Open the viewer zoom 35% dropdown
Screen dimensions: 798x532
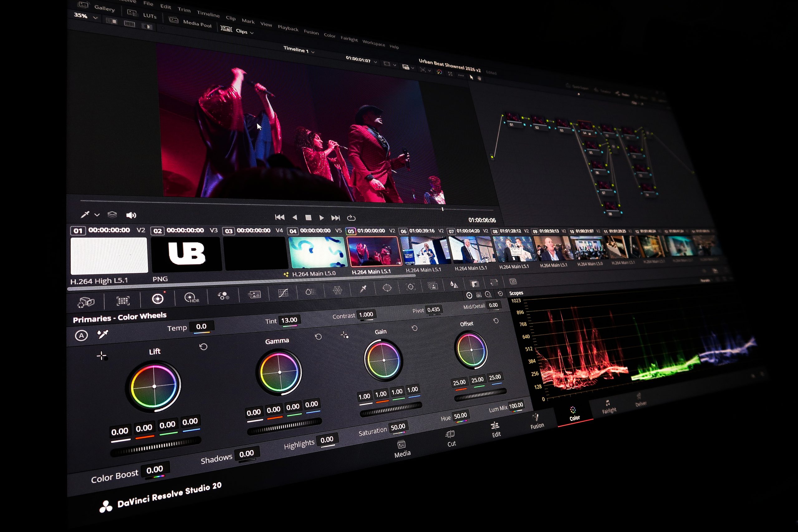pos(95,18)
